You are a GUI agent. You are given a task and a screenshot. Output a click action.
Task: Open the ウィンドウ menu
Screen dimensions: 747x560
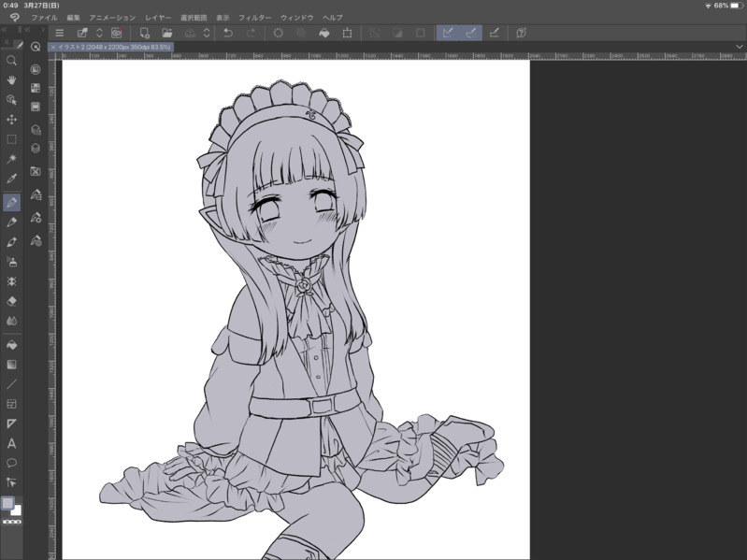296,18
